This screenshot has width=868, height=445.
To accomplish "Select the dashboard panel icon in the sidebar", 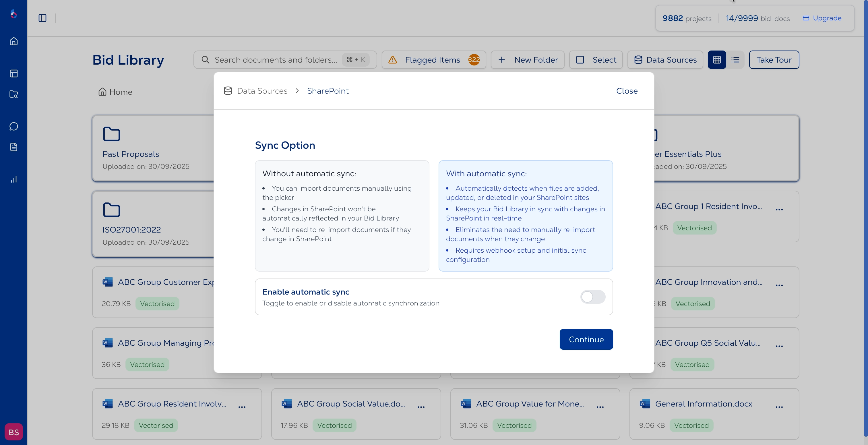I will (x=14, y=73).
